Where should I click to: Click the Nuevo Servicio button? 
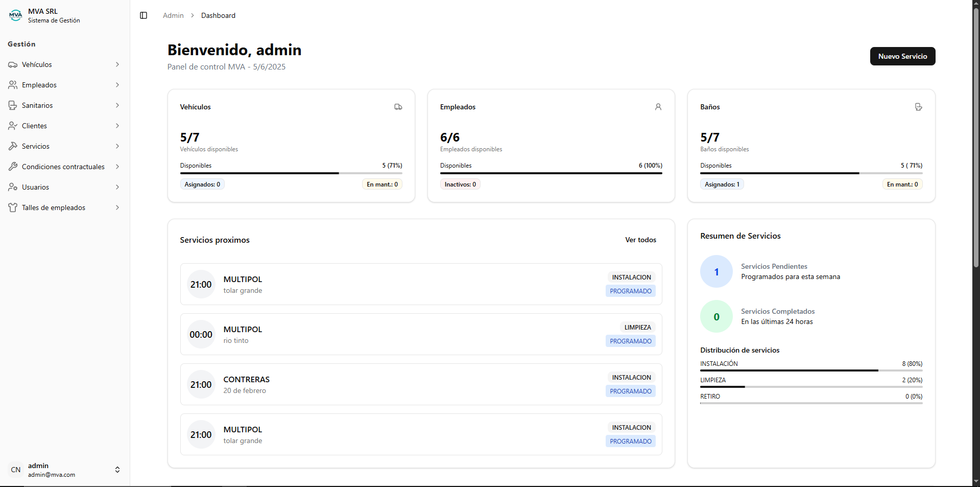pos(902,56)
